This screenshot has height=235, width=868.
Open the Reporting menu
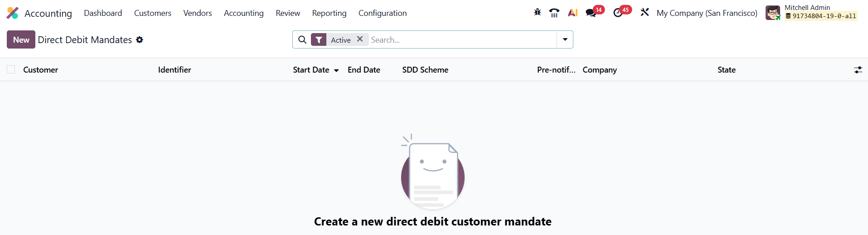329,13
